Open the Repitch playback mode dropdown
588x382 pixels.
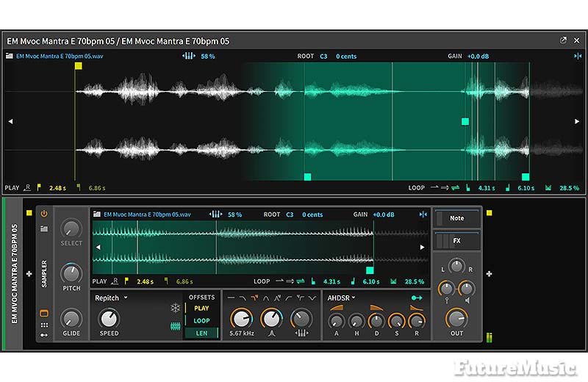[111, 298]
